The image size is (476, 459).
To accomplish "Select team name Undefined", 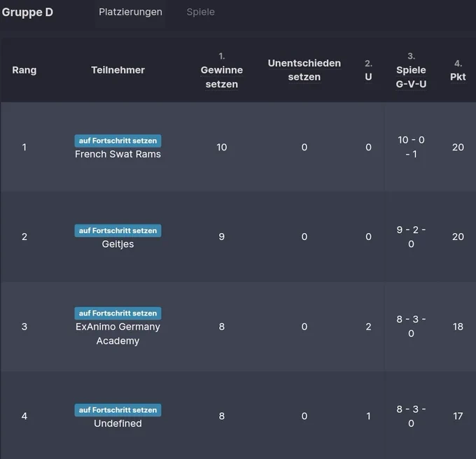I will click(118, 423).
